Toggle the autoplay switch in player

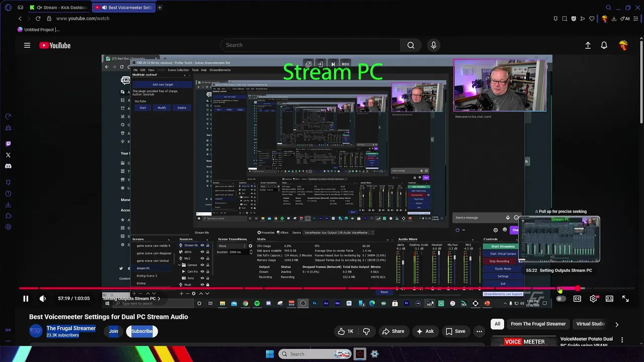point(560,299)
